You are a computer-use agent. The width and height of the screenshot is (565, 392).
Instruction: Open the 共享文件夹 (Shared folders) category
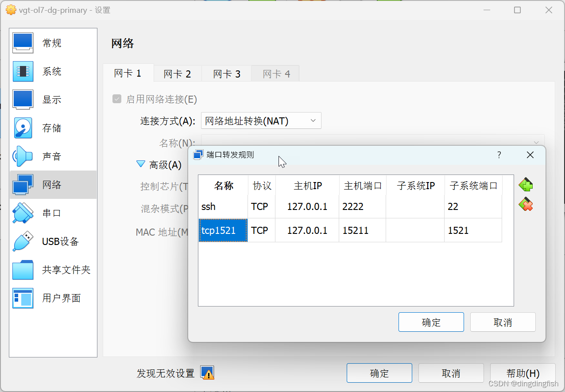[x=53, y=270]
